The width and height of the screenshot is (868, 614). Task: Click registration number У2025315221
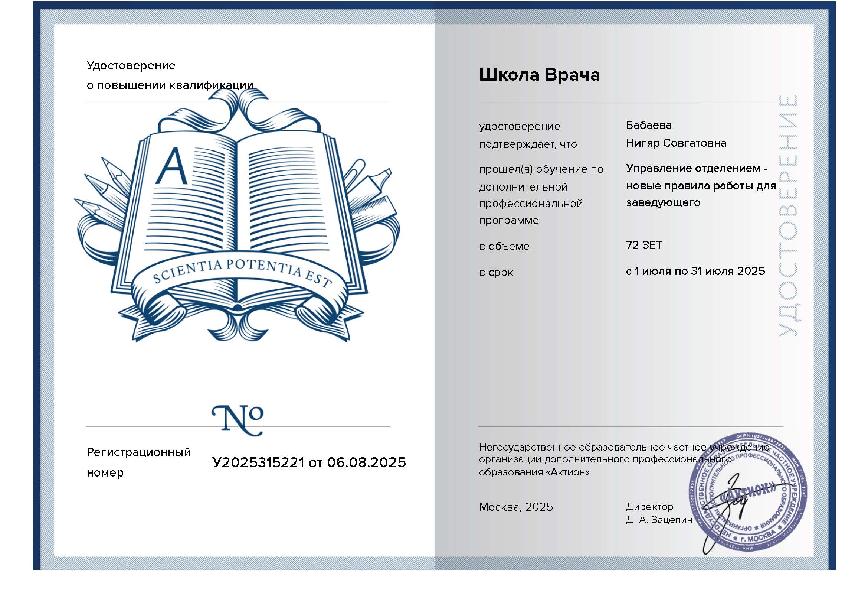tap(258, 462)
